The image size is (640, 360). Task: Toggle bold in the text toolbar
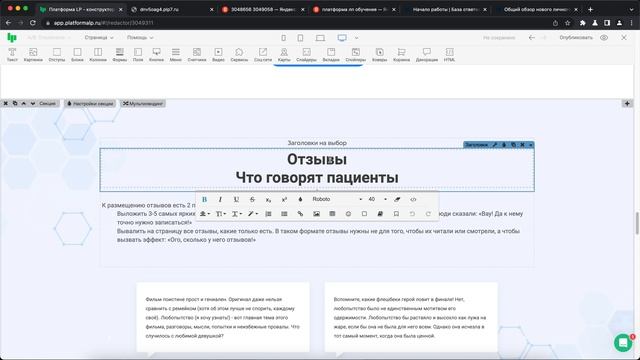click(x=204, y=199)
